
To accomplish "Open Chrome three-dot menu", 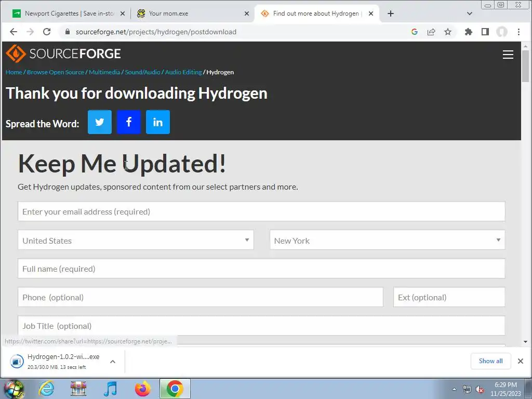I will pos(518,32).
